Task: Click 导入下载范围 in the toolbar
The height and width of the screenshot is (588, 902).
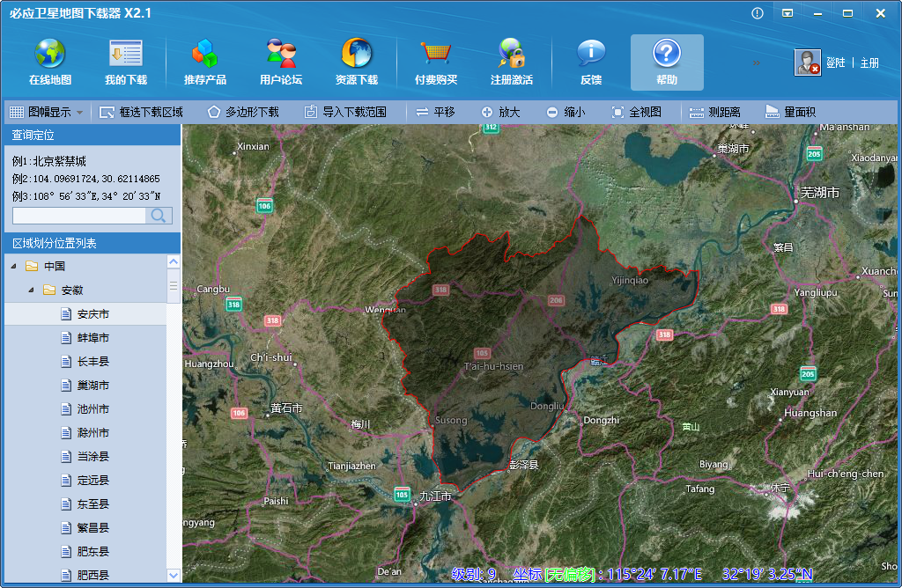Action: (x=345, y=113)
